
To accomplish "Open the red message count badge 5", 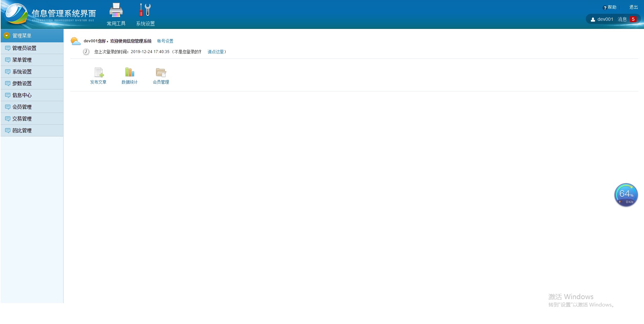I will coord(633,19).
